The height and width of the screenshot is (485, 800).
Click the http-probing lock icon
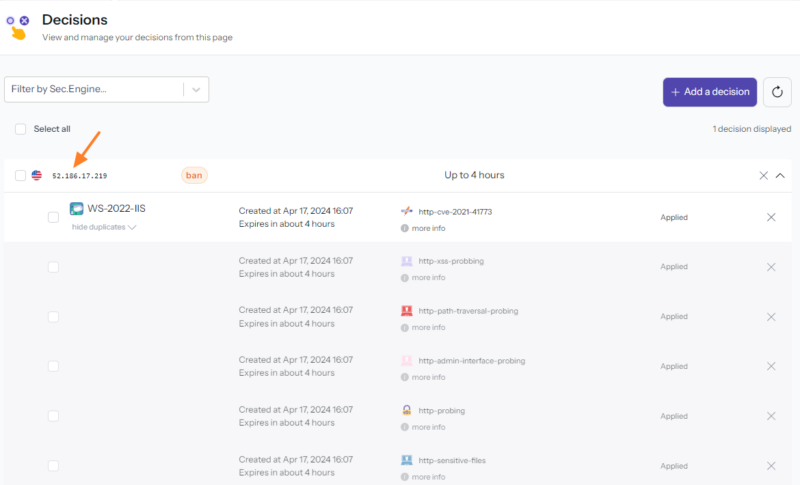[x=406, y=410]
